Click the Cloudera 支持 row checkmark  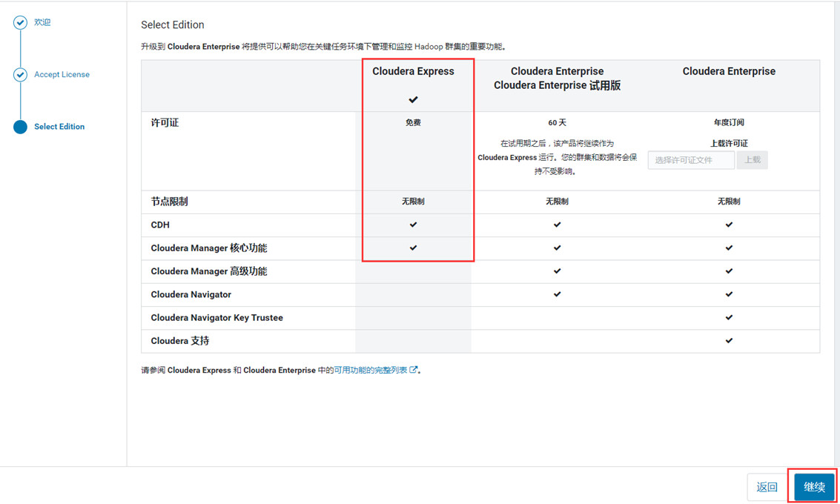click(729, 341)
